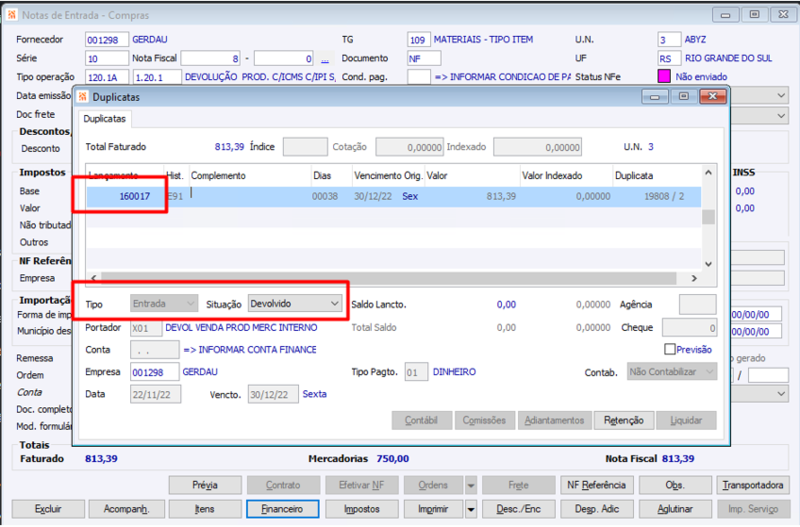Click the Imprimir button

[433, 509]
